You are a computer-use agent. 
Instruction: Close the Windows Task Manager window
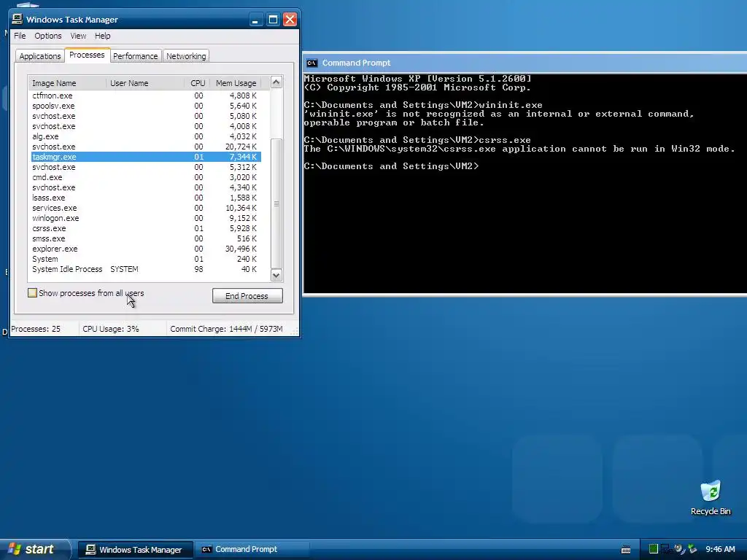coord(290,20)
